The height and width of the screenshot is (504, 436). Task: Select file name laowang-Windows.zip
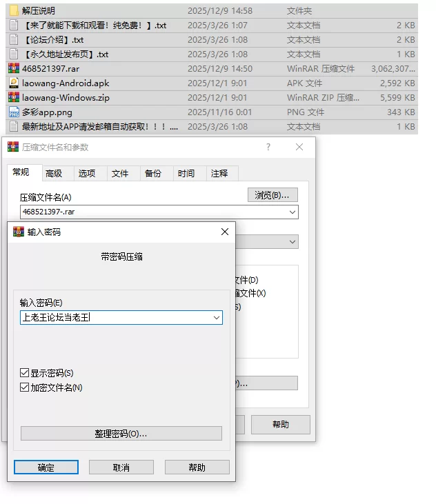point(66,98)
